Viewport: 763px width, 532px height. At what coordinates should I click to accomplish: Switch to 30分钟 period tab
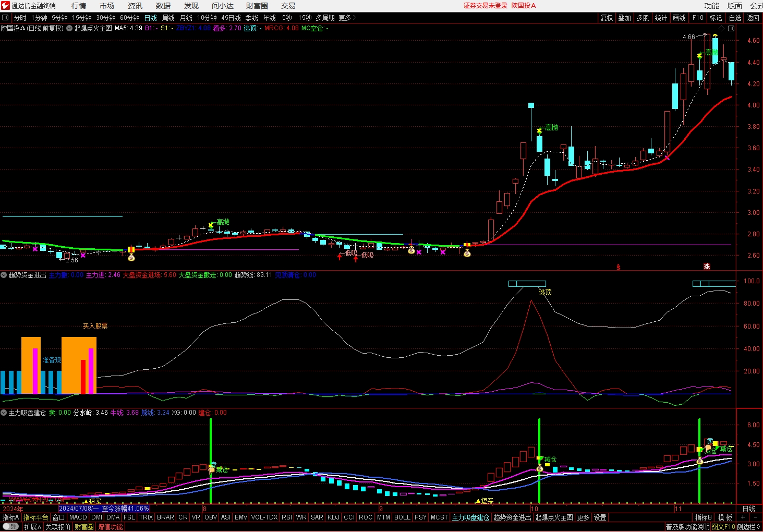[106, 18]
